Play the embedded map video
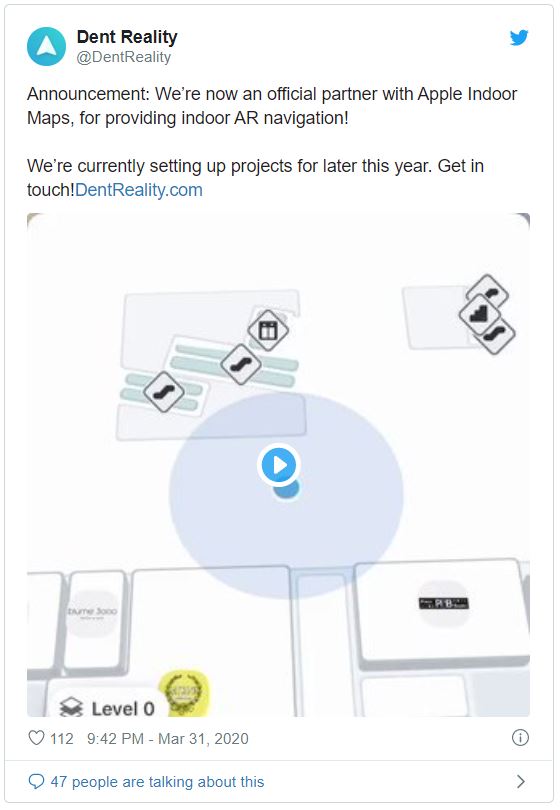The image size is (560, 810). coord(279,465)
